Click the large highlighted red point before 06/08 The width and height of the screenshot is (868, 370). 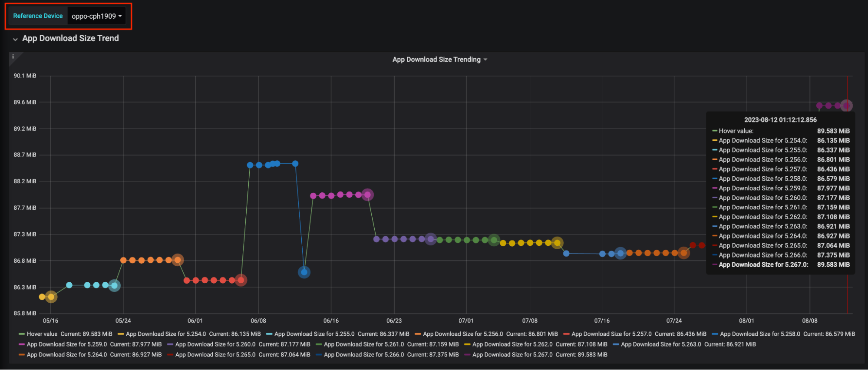coord(241,280)
